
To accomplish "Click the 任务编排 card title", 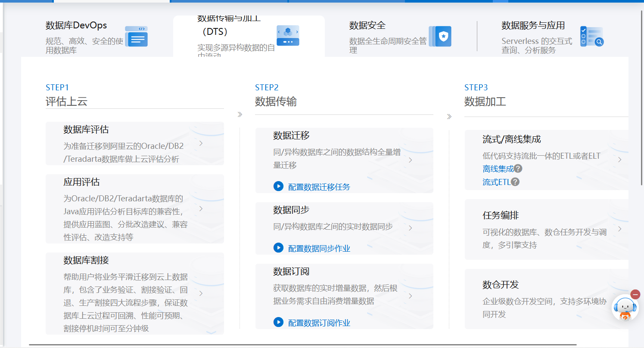I will click(x=501, y=216).
